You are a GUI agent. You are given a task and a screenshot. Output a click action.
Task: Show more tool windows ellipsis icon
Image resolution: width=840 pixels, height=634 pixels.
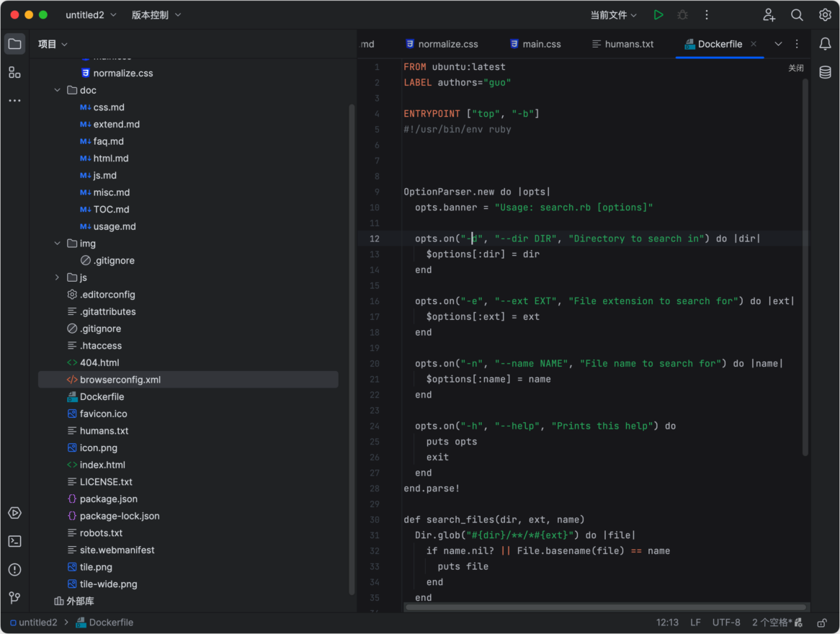click(15, 100)
